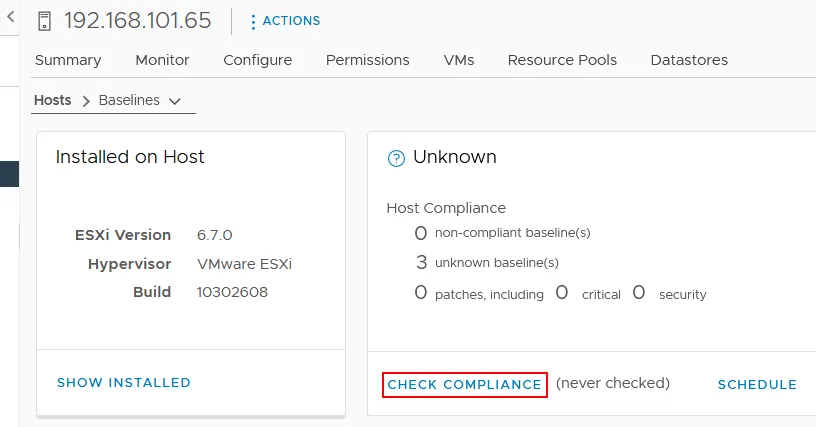
Task: Collapse the left navigation sidebar chevron
Action: pyautogui.click(x=10, y=17)
